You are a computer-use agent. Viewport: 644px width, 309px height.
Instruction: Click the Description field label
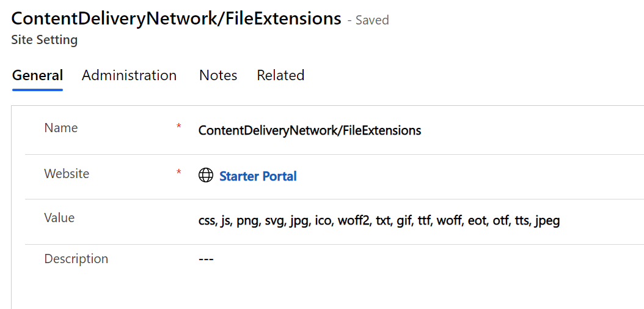click(76, 259)
